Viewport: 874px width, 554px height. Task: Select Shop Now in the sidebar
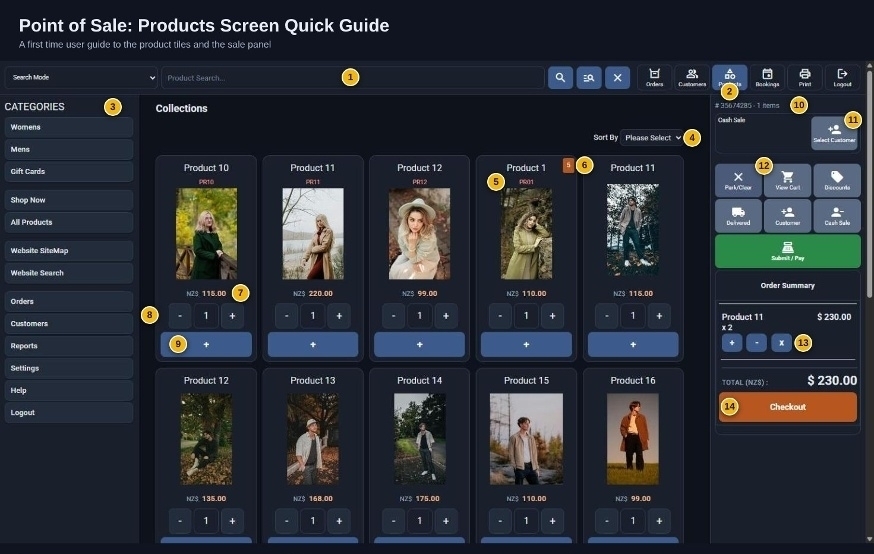tap(69, 200)
